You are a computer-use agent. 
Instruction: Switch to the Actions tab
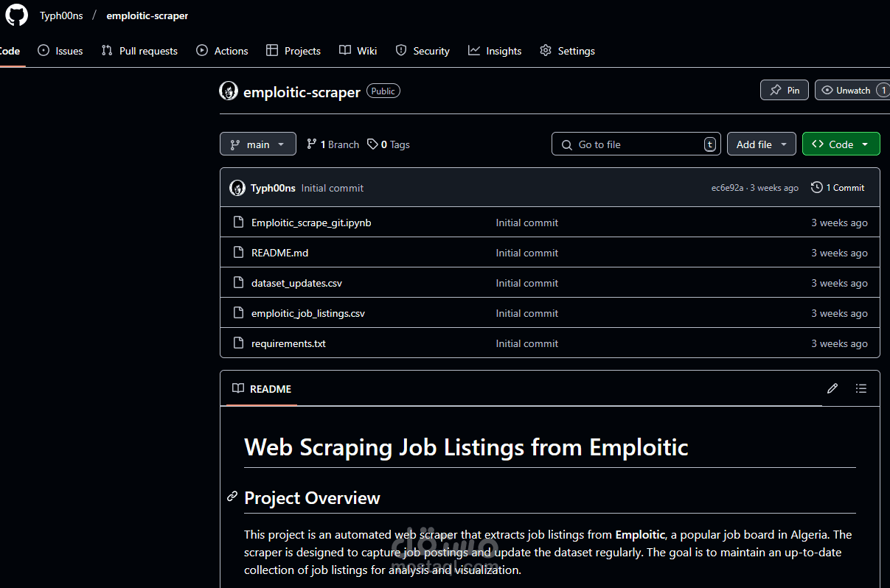point(222,51)
